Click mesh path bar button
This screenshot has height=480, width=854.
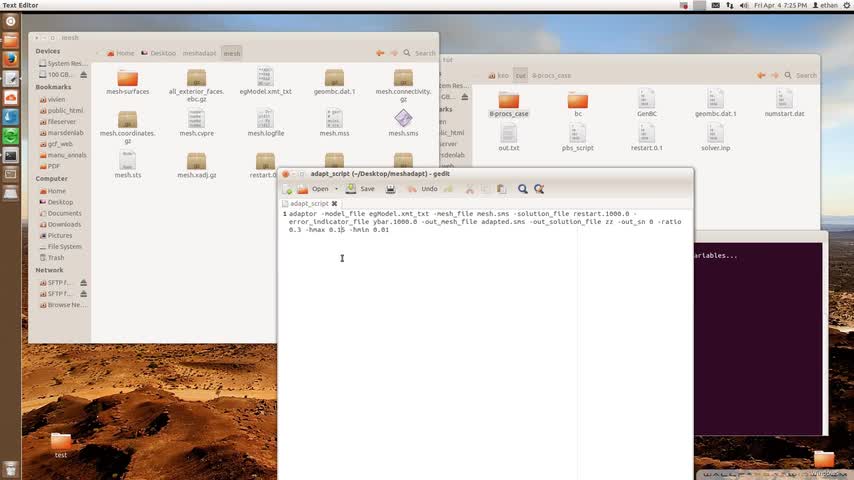tap(231, 53)
